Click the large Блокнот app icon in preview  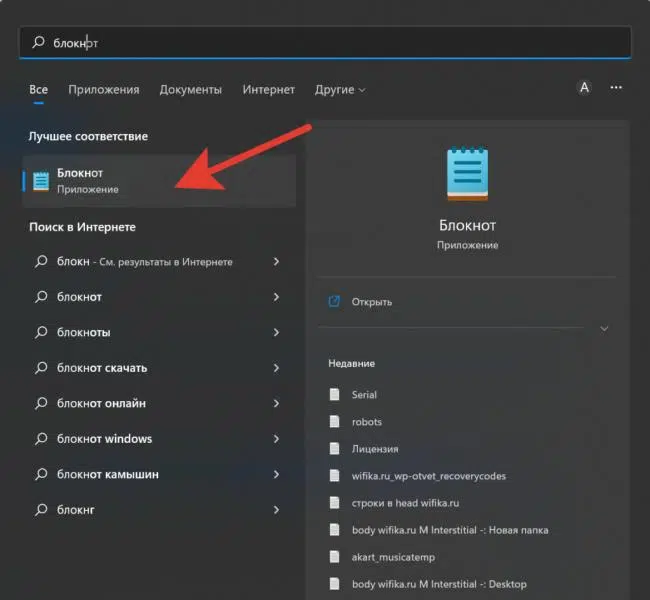467,175
